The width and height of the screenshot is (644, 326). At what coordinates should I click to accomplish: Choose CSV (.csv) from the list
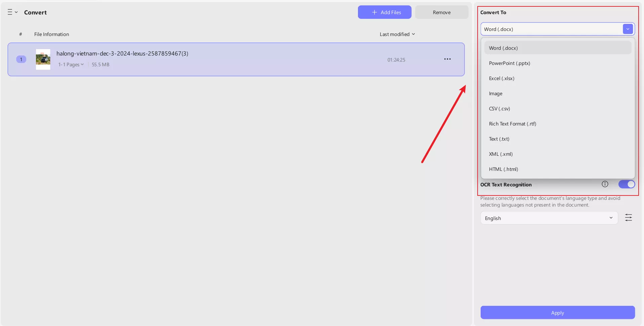[499, 109]
